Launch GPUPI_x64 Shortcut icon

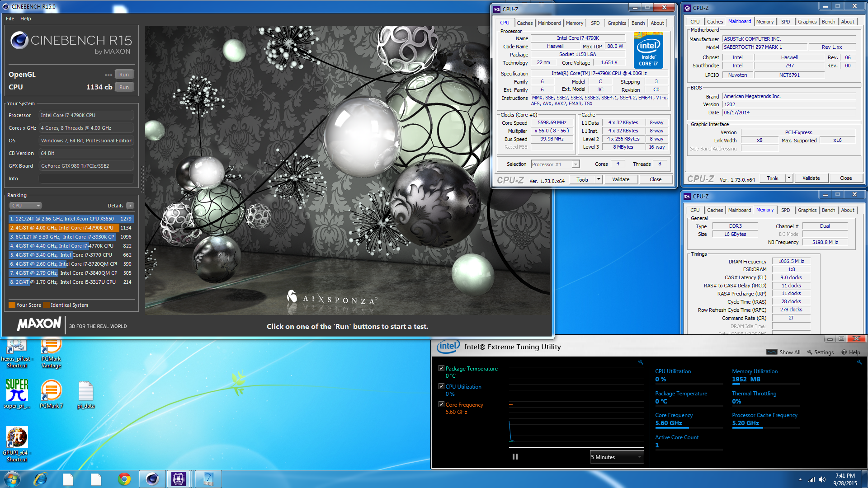[x=17, y=445]
